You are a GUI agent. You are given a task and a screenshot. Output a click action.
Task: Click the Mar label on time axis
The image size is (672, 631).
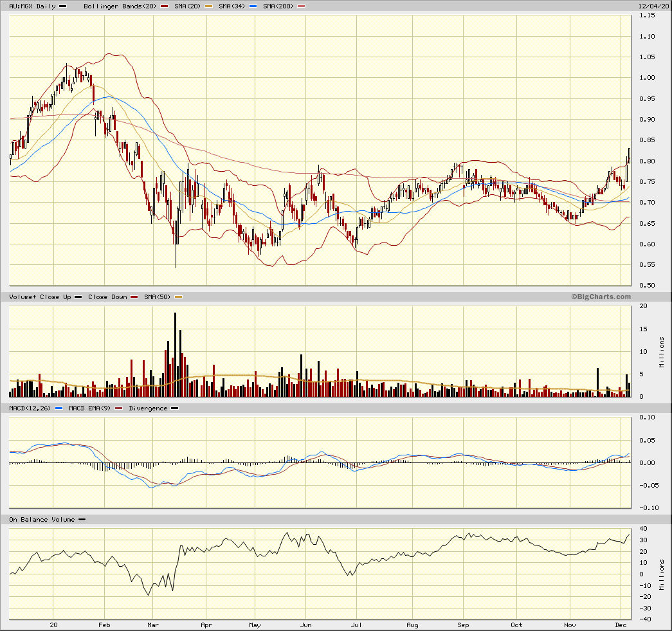pos(153,625)
